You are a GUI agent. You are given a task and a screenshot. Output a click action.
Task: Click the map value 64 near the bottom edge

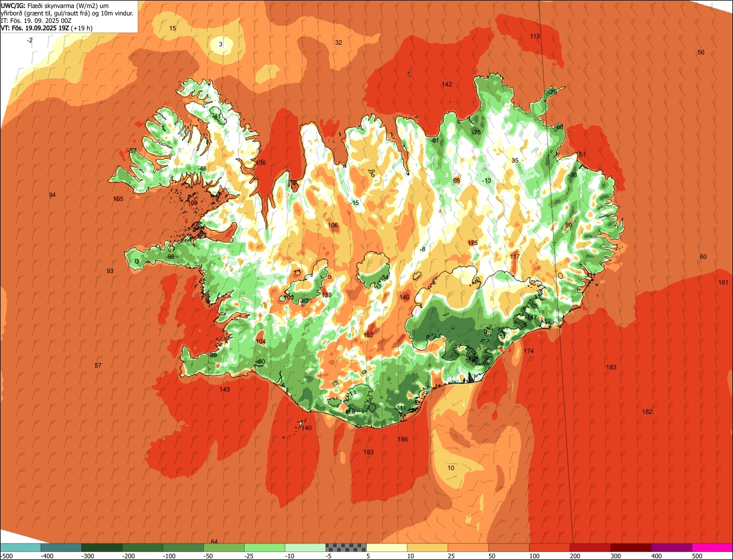[214, 542]
